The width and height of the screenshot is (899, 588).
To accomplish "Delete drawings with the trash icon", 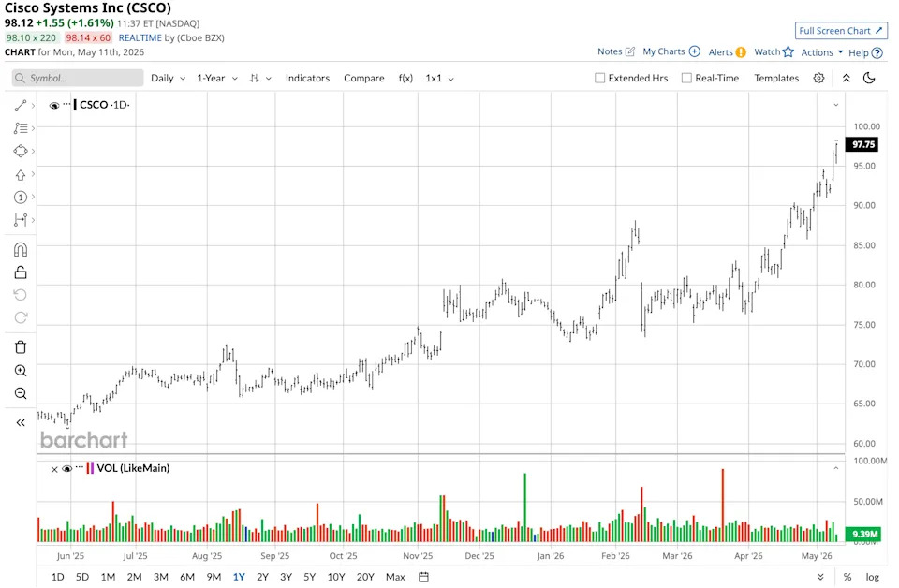I will click(x=21, y=347).
